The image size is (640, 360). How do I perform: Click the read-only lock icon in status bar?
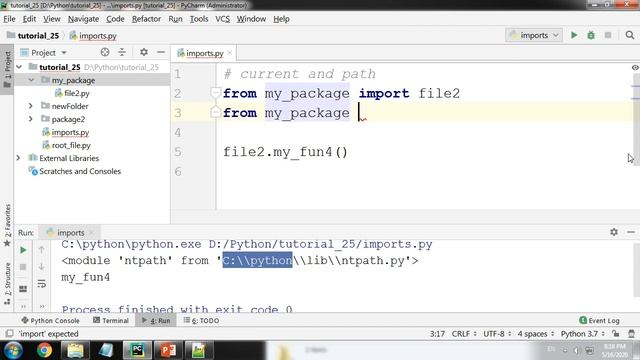[615, 333]
